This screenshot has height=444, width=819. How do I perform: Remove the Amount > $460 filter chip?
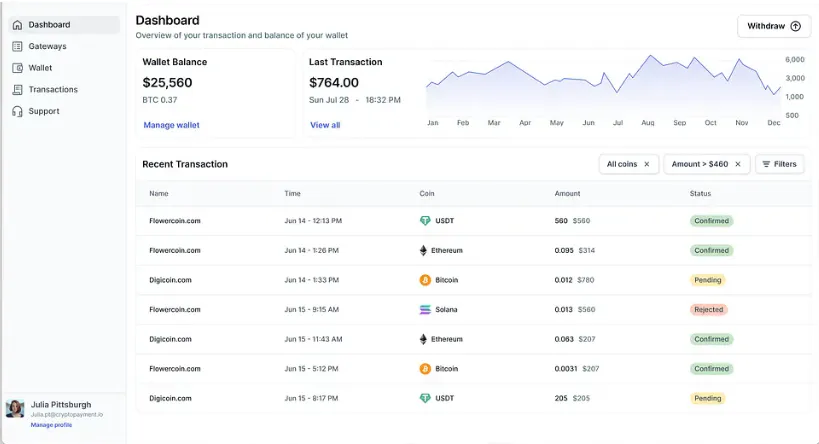738,164
